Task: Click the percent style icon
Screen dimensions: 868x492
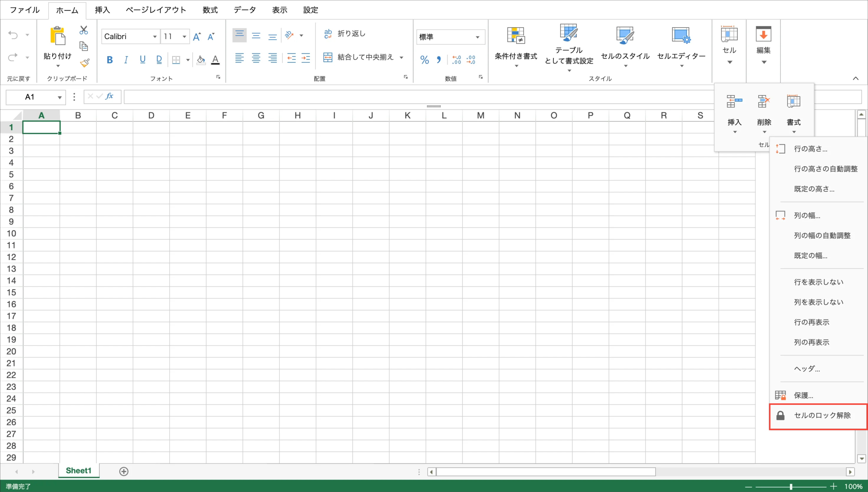Action: tap(424, 60)
